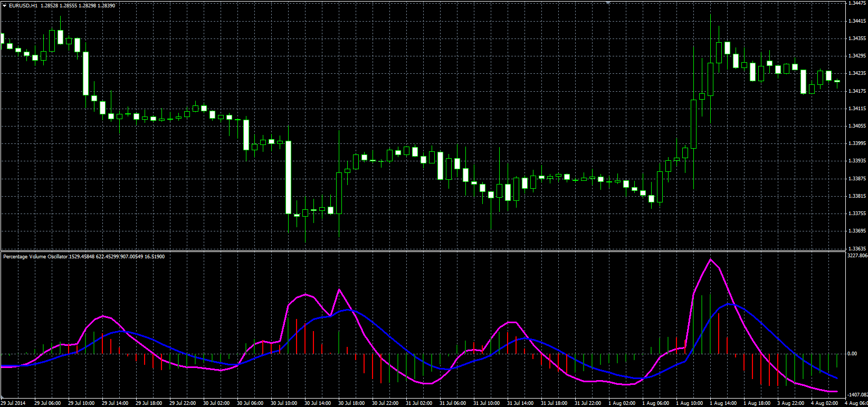
Task: Click the 29 Jul 18:00 time label
Action: pyautogui.click(x=149, y=403)
